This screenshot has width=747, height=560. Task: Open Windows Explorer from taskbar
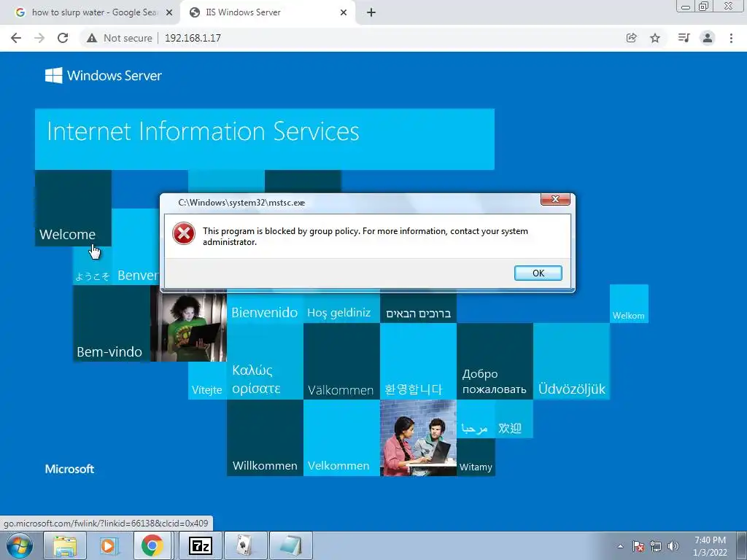(65, 545)
